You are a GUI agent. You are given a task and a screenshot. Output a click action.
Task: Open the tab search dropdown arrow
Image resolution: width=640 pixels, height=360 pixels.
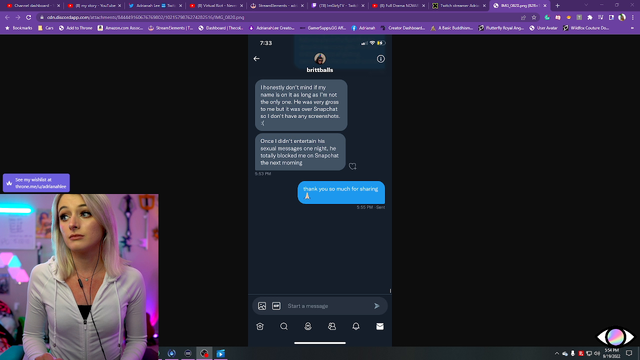586,5
